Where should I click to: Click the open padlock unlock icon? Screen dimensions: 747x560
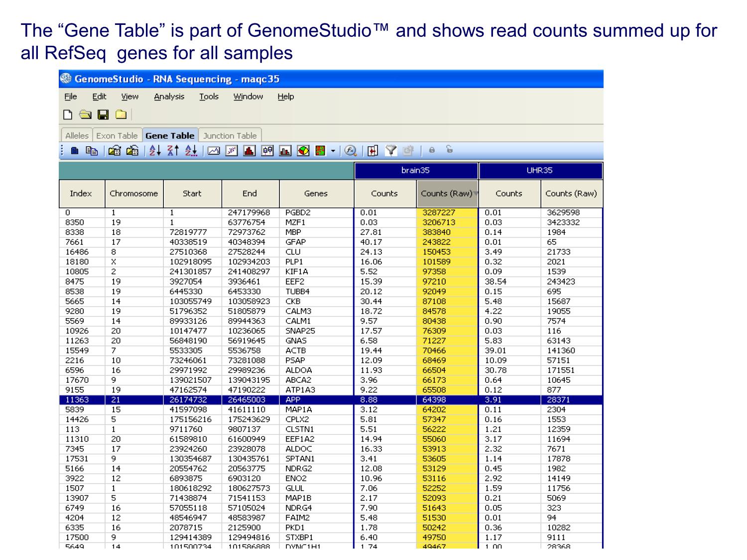[449, 149]
